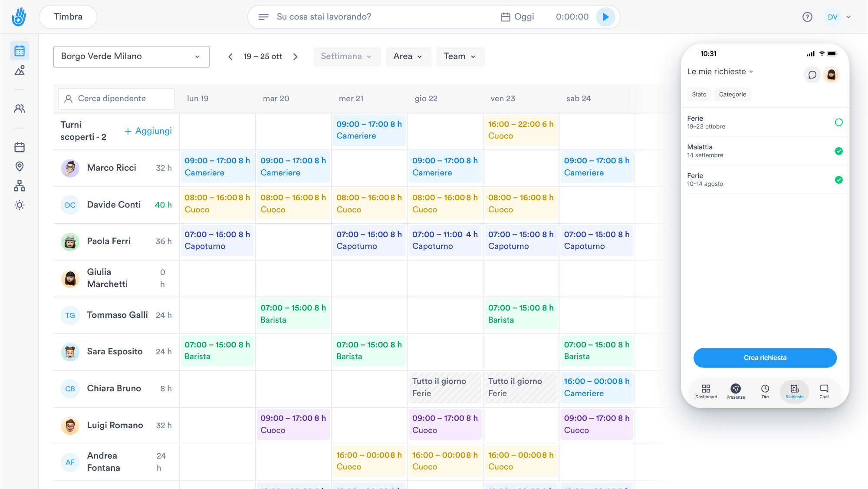The height and width of the screenshot is (489, 868).
Task: Open the app hand logo home
Action: click(19, 17)
